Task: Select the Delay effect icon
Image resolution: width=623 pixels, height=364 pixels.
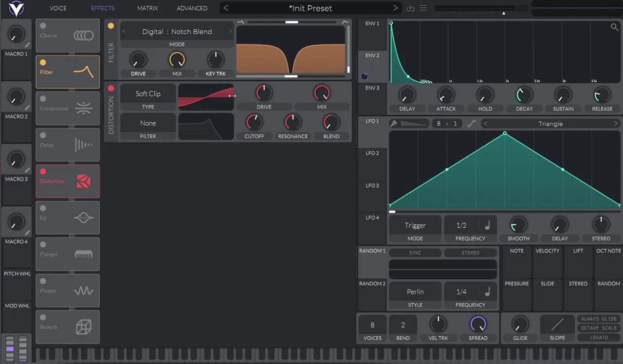Action: click(x=83, y=145)
